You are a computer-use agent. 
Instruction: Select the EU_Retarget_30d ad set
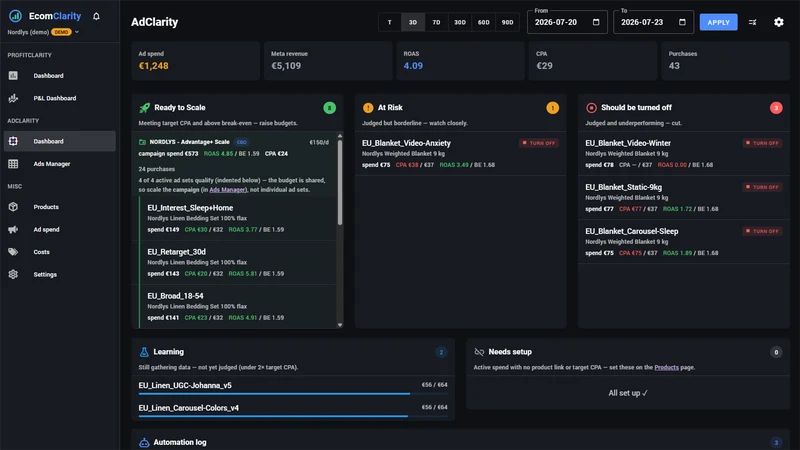(x=238, y=262)
